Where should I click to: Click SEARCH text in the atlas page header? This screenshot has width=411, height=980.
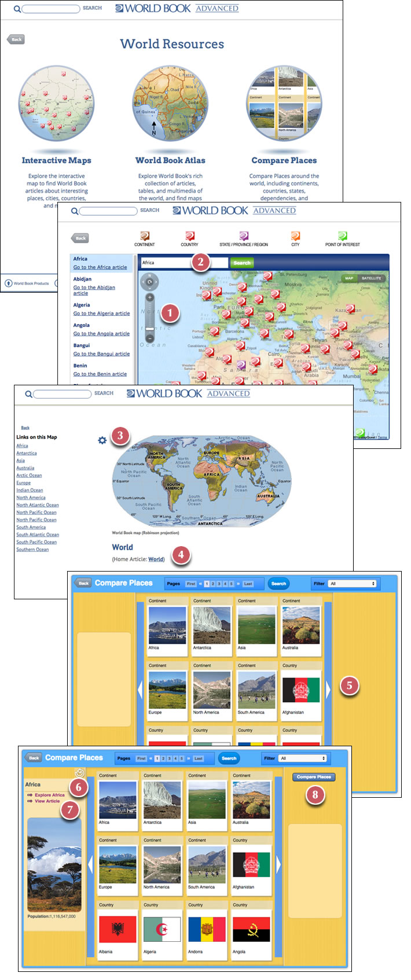tap(104, 393)
